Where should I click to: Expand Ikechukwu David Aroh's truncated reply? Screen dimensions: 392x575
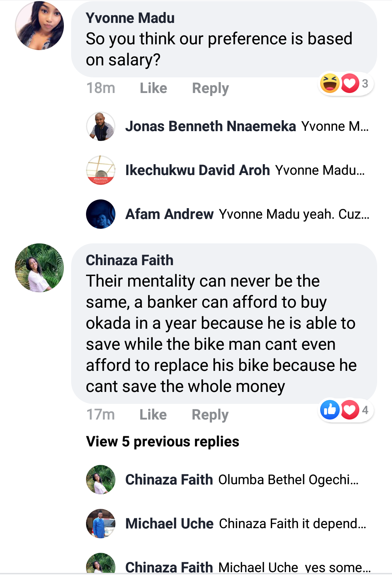tap(320, 170)
